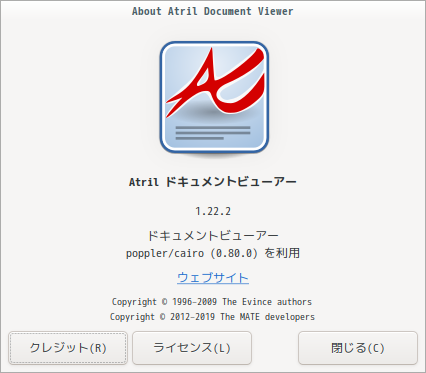Follow the ウェブサイト website link
The width and height of the screenshot is (426, 373).
tap(213, 277)
